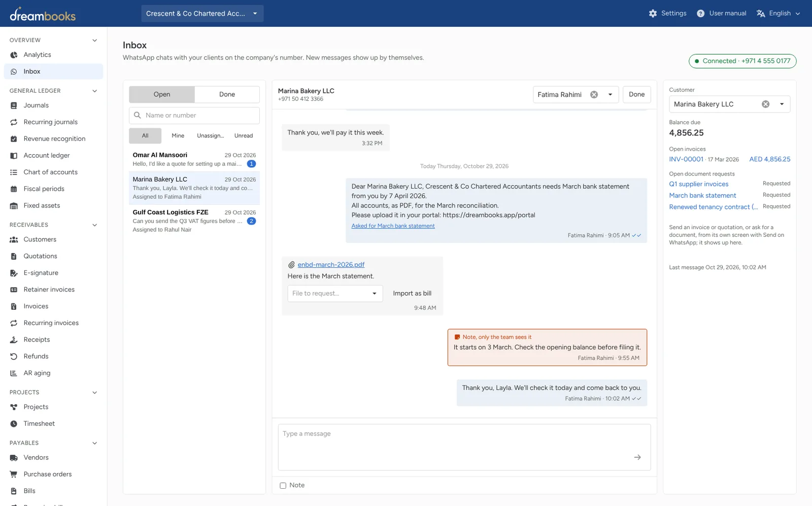Switch to the Open conversations tab

pyautogui.click(x=162, y=94)
